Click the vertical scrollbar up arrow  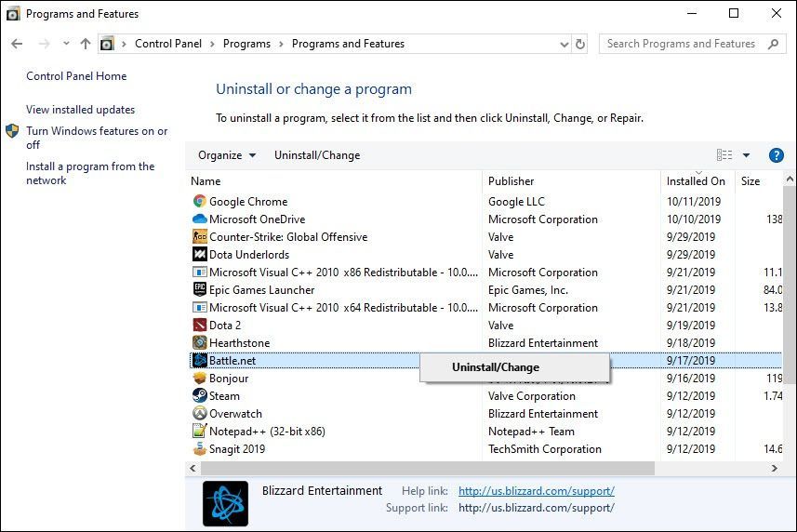[790, 179]
